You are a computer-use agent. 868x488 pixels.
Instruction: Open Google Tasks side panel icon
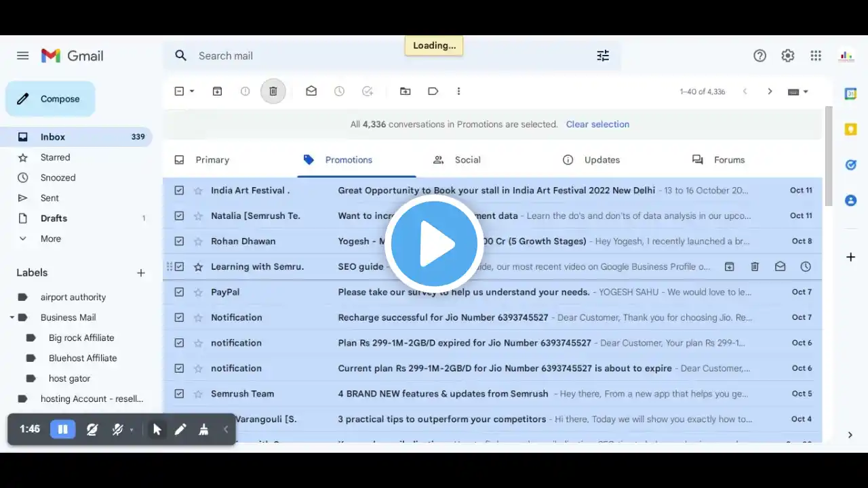coord(850,165)
